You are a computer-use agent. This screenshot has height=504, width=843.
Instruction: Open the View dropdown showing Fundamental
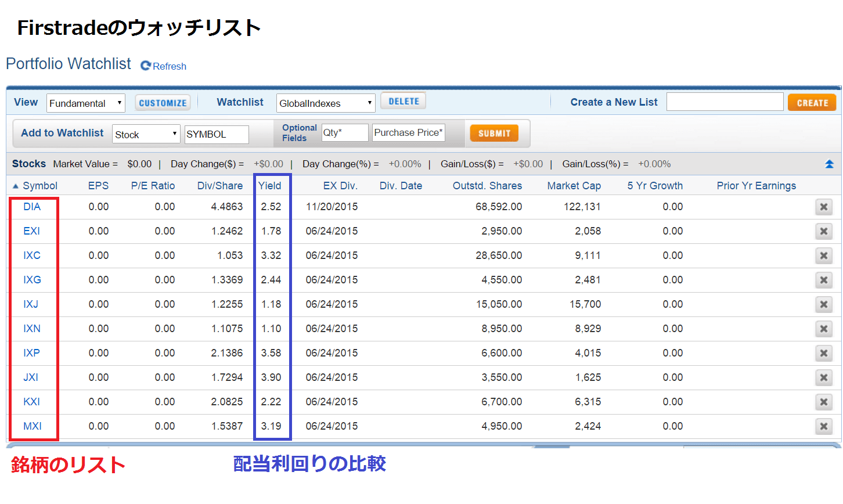click(85, 103)
